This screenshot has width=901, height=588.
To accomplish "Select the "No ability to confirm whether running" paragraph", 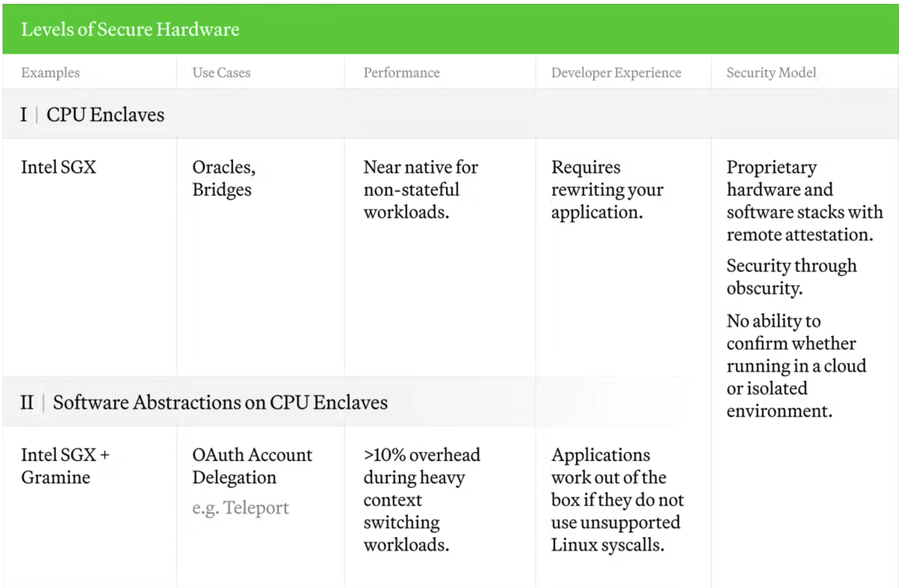I will tap(796, 366).
